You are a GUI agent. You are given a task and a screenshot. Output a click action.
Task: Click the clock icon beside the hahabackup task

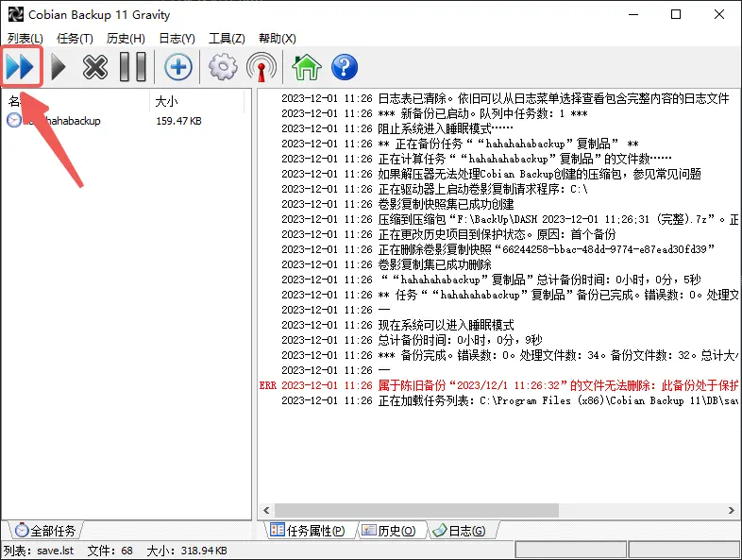click(x=14, y=120)
